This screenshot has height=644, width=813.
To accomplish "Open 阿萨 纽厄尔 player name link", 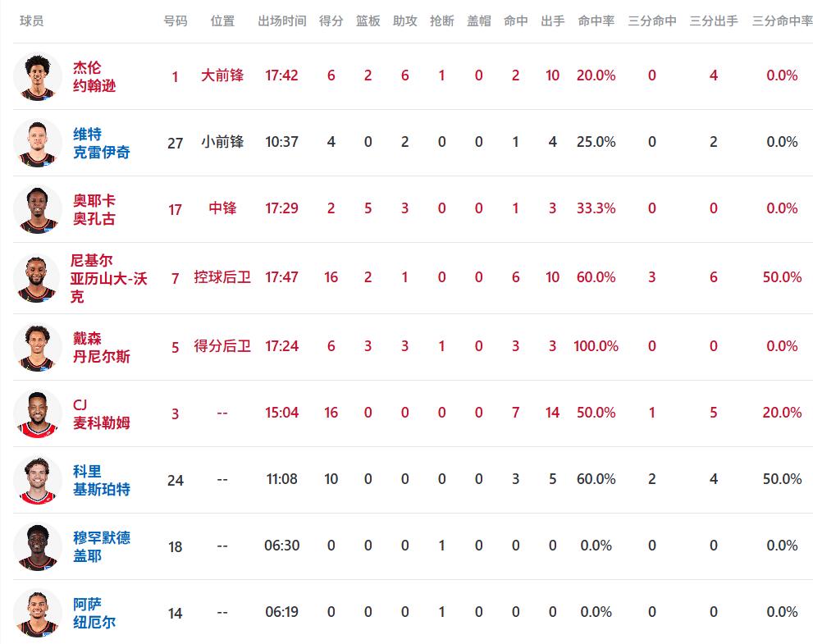I will click(94, 613).
